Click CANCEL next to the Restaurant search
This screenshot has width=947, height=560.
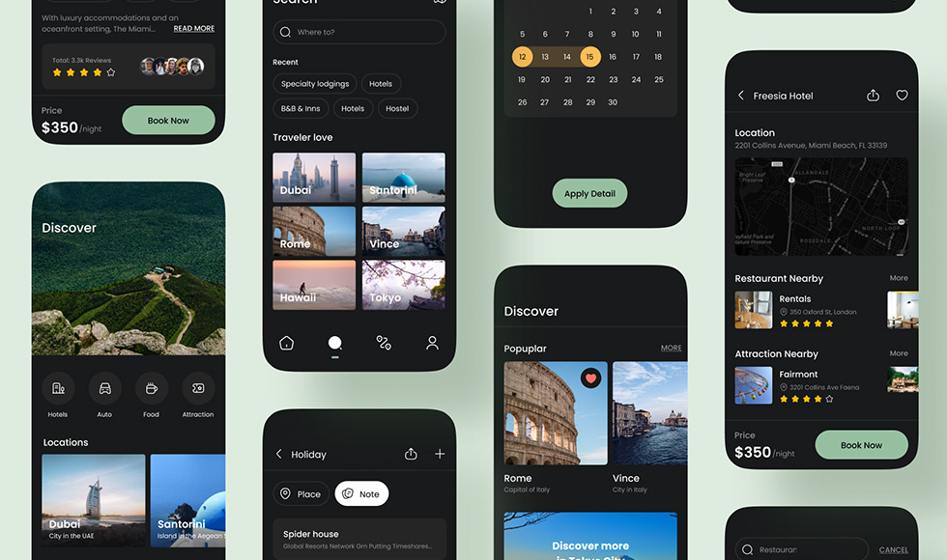893,549
